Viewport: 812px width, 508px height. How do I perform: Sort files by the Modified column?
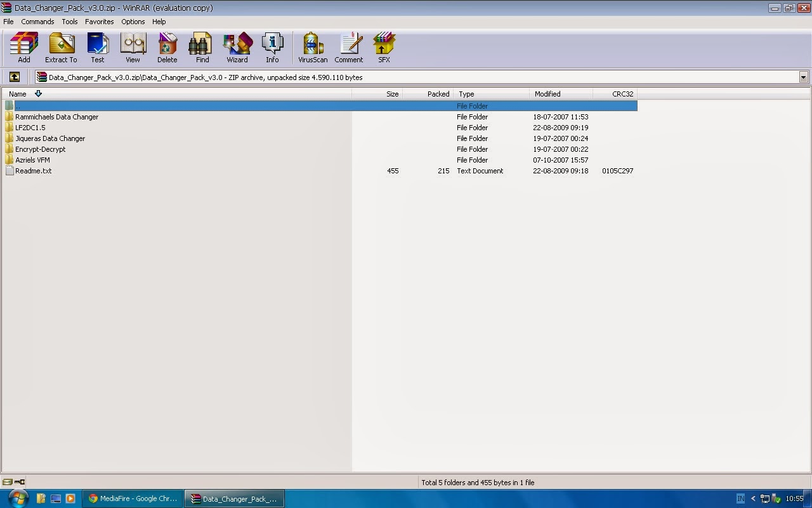tap(561, 94)
